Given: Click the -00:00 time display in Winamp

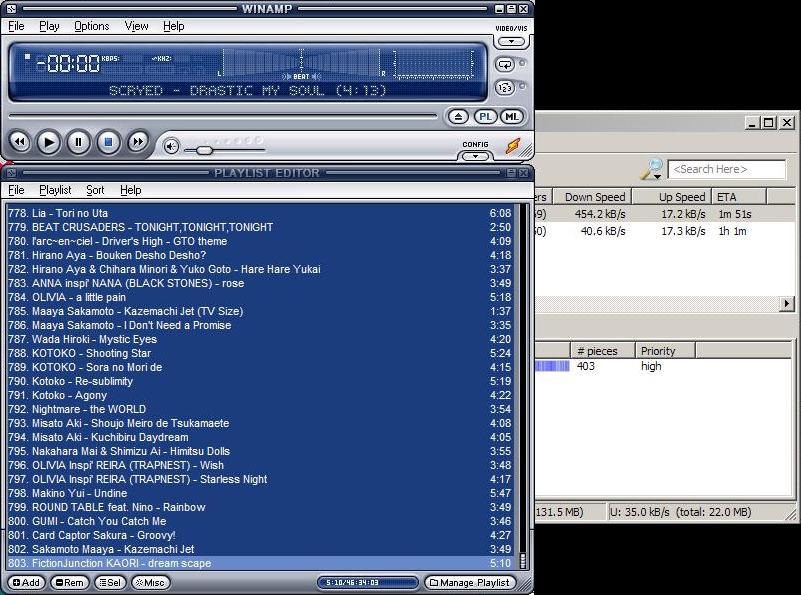Looking at the screenshot, I should [x=67, y=64].
